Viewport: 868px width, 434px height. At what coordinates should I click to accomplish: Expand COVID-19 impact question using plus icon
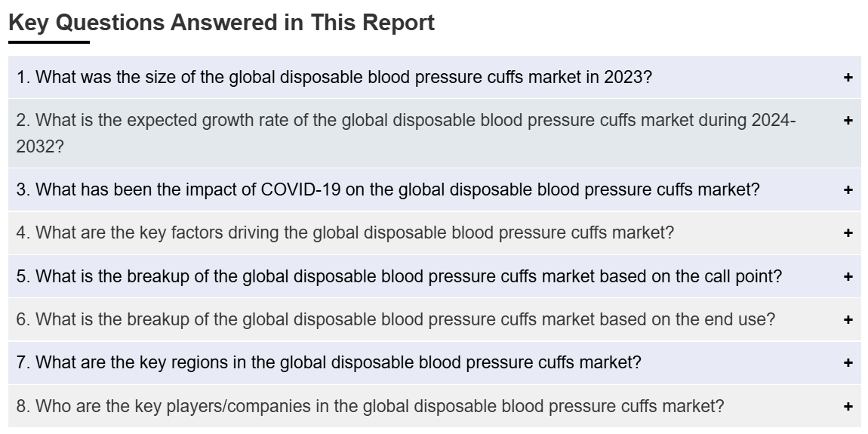tap(848, 190)
